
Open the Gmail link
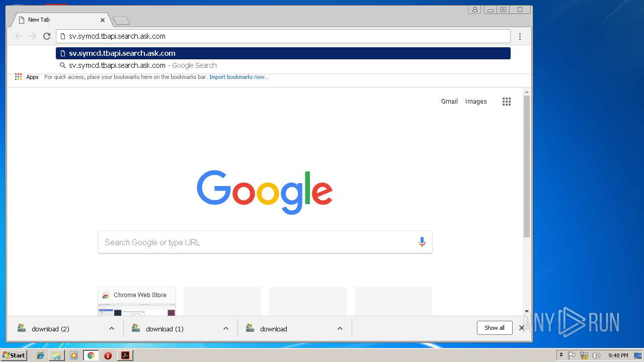[449, 102]
